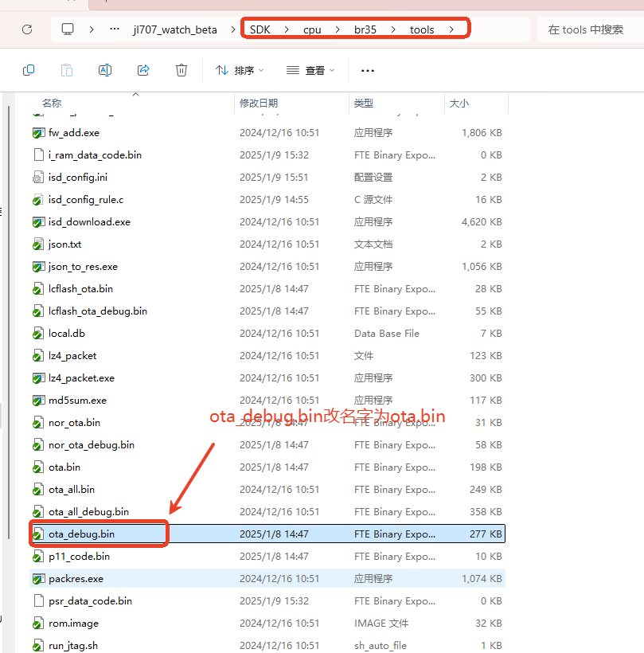Sort by the 大小 column header
The width and height of the screenshot is (644, 653).
click(459, 104)
